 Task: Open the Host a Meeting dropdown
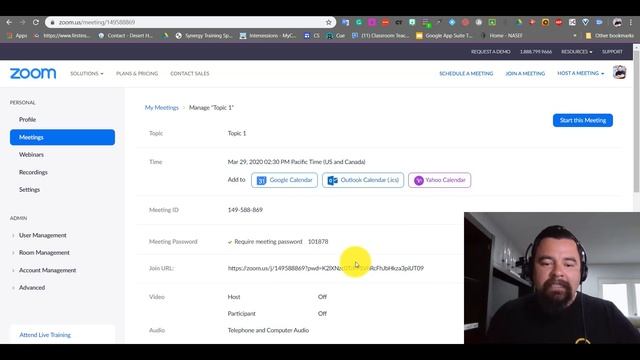pyautogui.click(x=580, y=73)
